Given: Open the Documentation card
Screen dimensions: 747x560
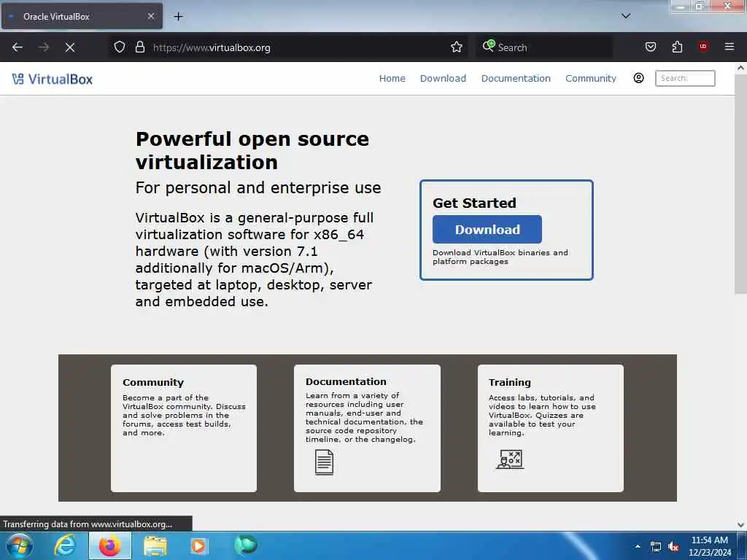Looking at the screenshot, I should click(x=367, y=428).
